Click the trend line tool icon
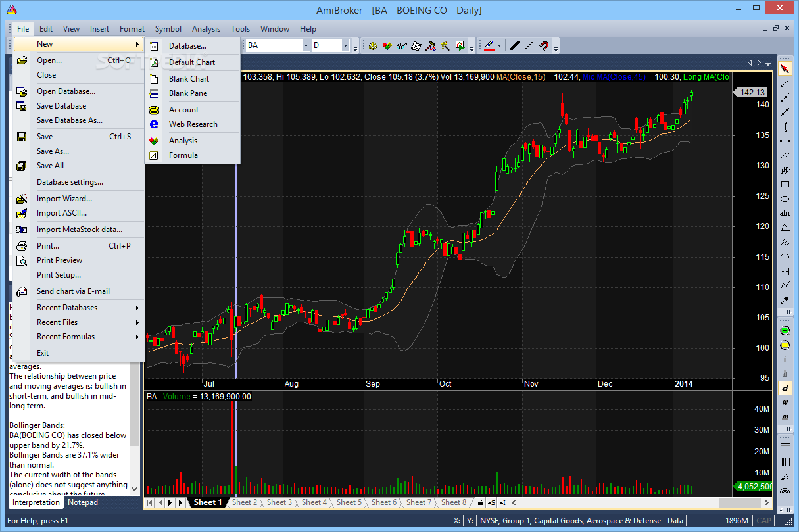The image size is (799, 532). [785, 84]
